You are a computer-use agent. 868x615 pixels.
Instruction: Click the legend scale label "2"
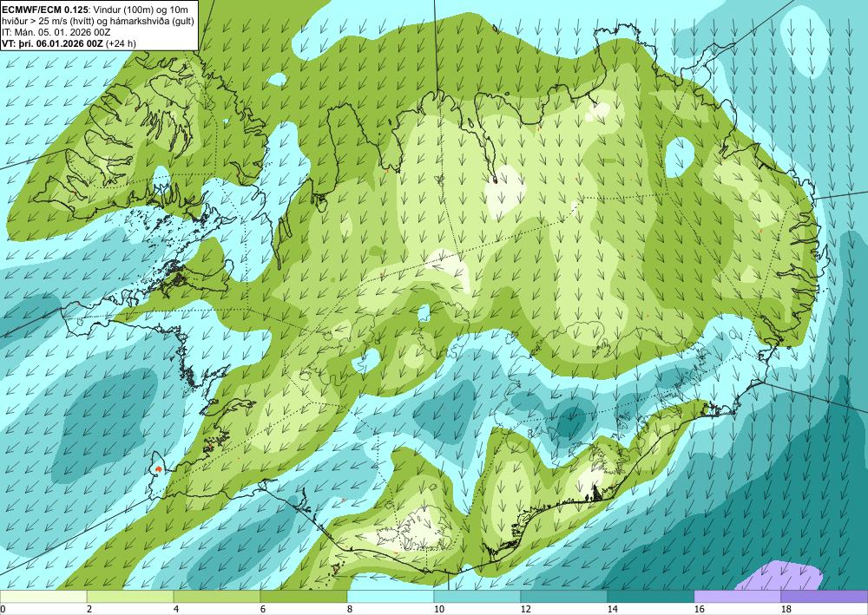(89, 610)
